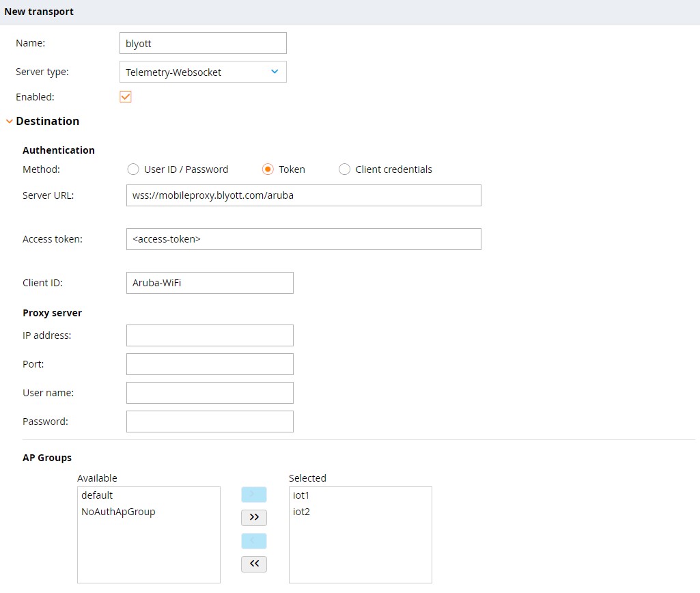700x593 pixels.
Task: Remove a selected group with single left arrow
Action: click(x=253, y=540)
